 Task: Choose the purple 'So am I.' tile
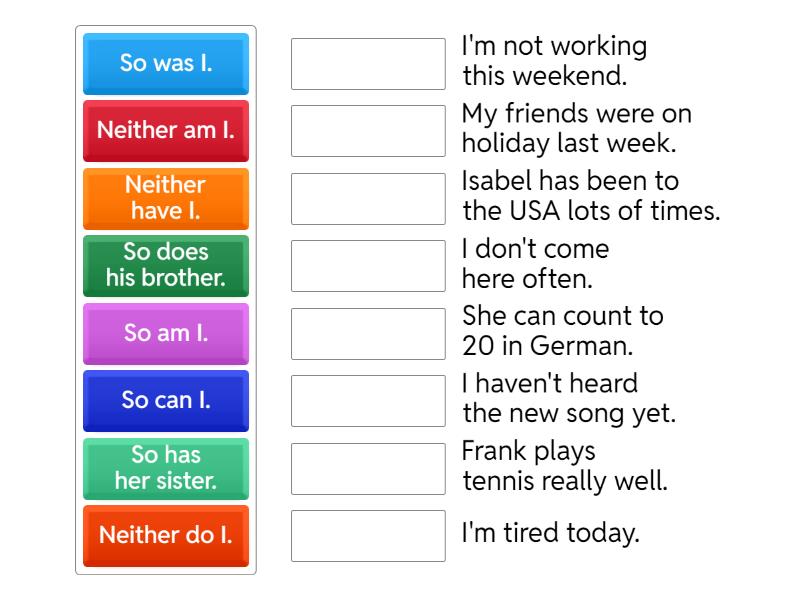click(166, 333)
